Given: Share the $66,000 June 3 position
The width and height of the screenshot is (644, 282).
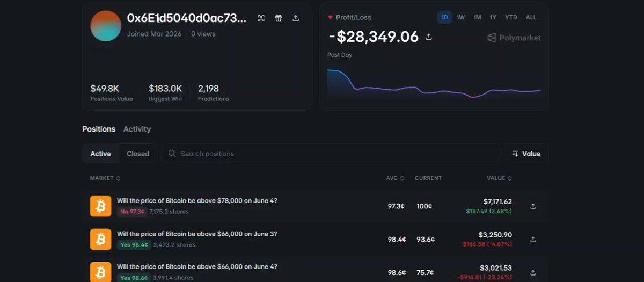Looking at the screenshot, I should (x=533, y=240).
